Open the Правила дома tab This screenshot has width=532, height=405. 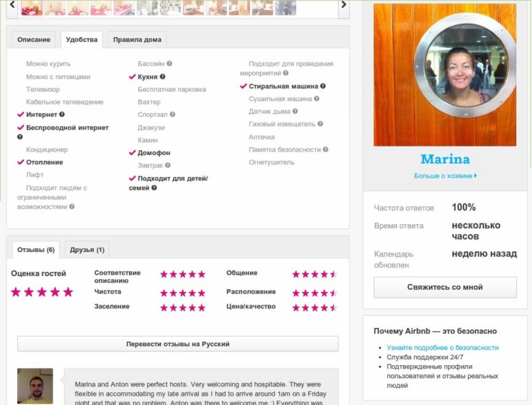pyautogui.click(x=137, y=40)
